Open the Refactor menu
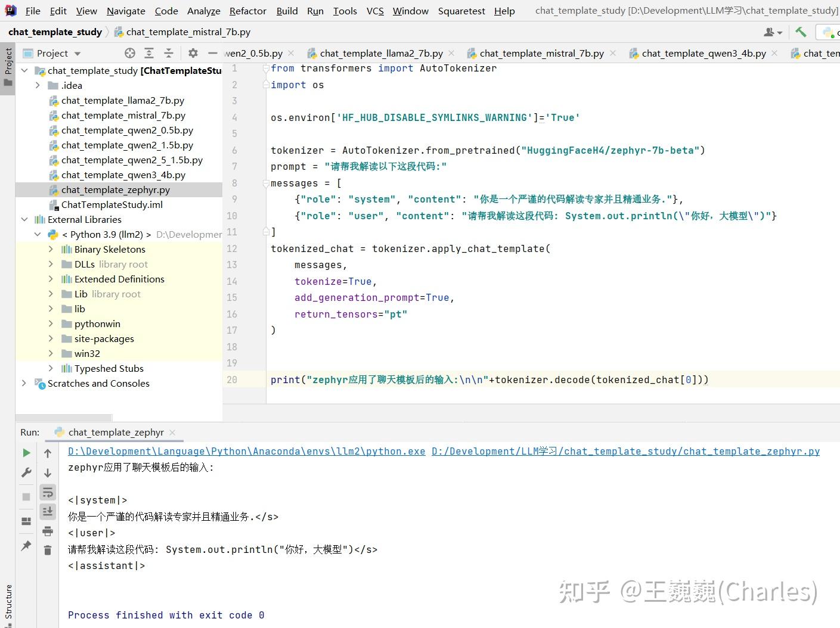The image size is (840, 628). [247, 11]
